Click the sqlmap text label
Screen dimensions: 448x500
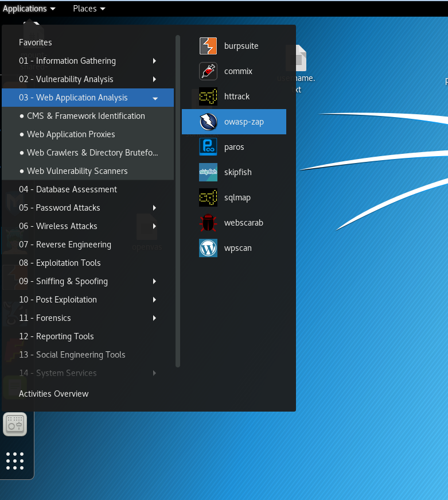[x=237, y=197]
